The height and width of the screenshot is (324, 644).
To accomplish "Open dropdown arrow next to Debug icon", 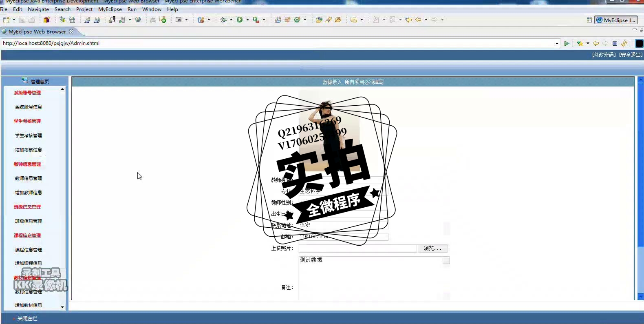I will [x=231, y=20].
